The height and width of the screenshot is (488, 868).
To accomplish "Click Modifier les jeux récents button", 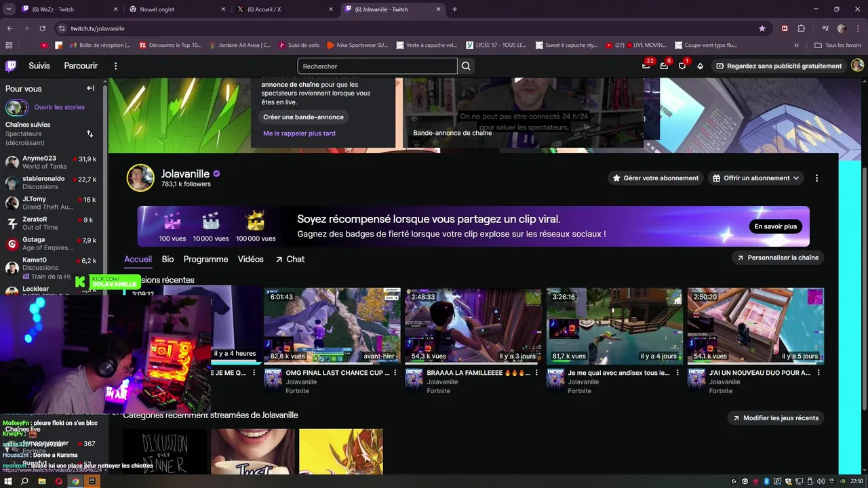I will 775,418.
